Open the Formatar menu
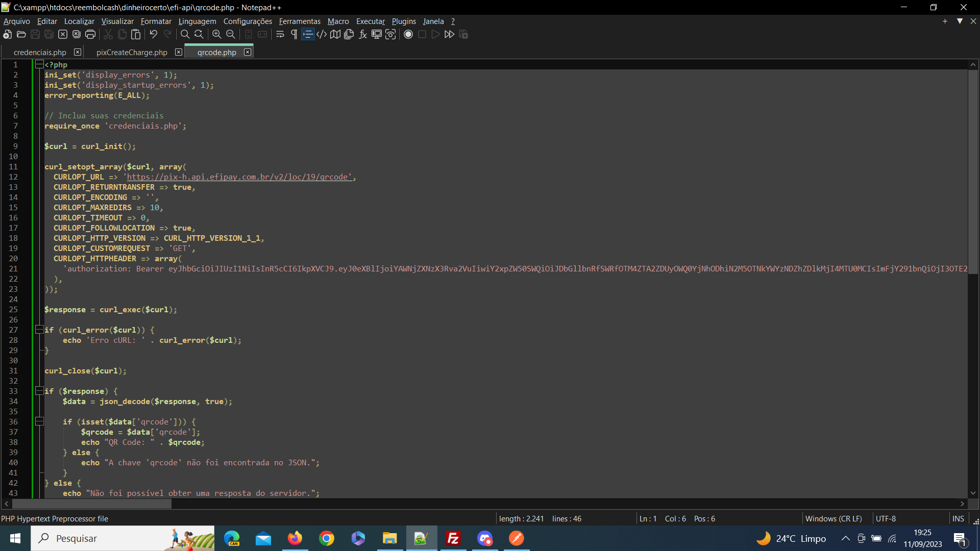Image resolution: width=980 pixels, height=551 pixels. (x=156, y=21)
